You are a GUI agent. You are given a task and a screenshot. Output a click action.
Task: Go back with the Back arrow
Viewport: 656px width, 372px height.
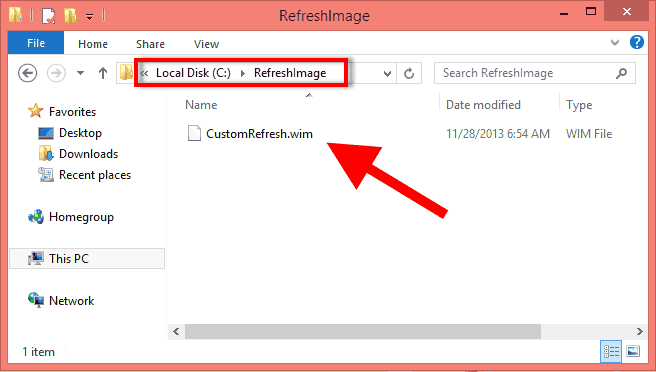28,73
